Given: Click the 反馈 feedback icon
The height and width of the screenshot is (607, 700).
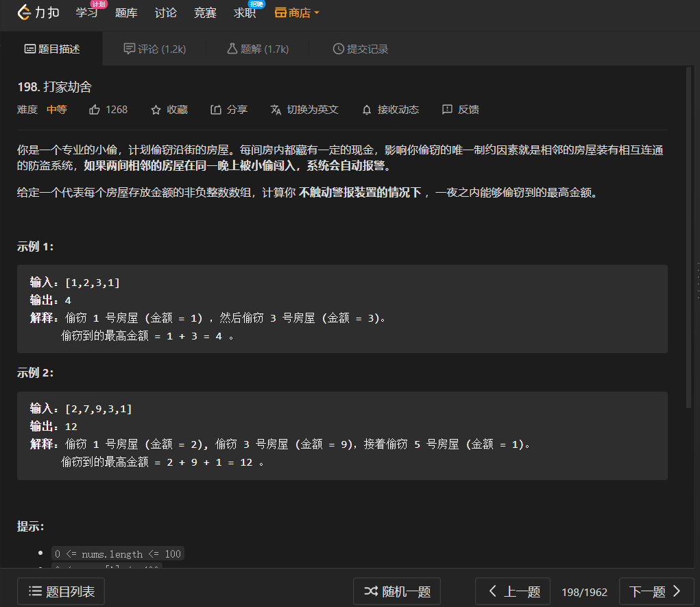Looking at the screenshot, I should coord(447,110).
